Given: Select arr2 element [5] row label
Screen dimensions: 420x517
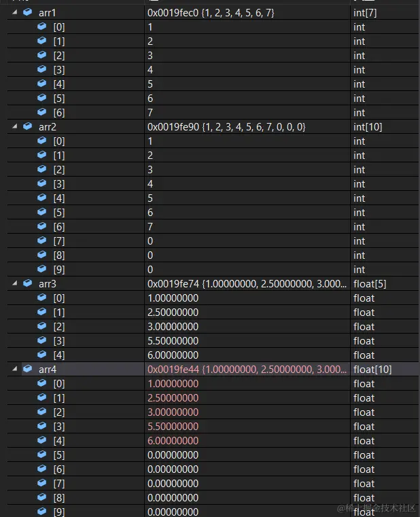Looking at the screenshot, I should pos(59,213).
